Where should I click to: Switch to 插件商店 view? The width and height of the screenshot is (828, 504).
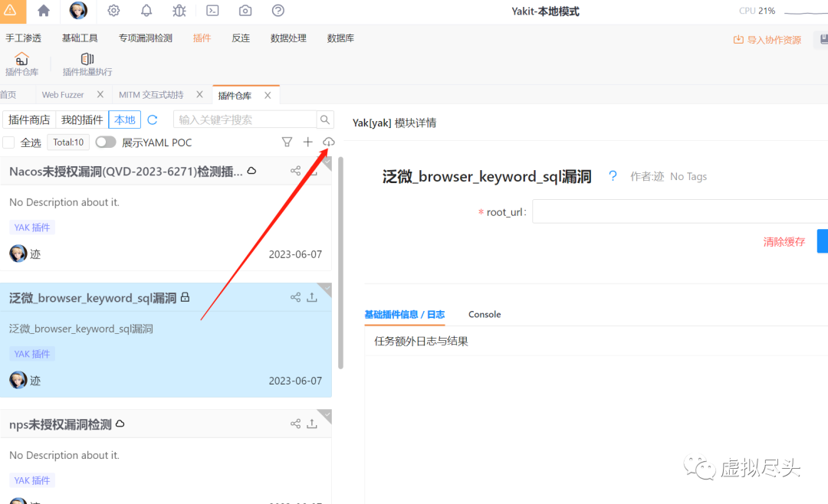29,119
